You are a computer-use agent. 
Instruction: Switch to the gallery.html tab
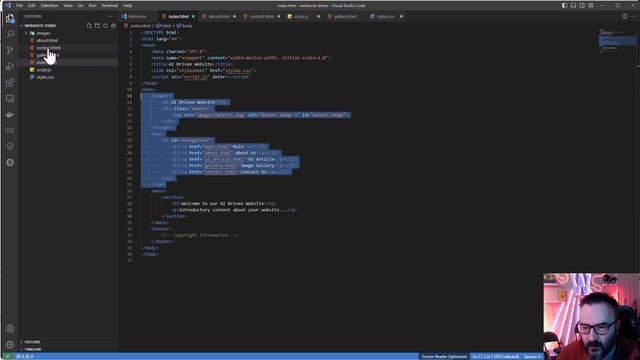tap(345, 16)
